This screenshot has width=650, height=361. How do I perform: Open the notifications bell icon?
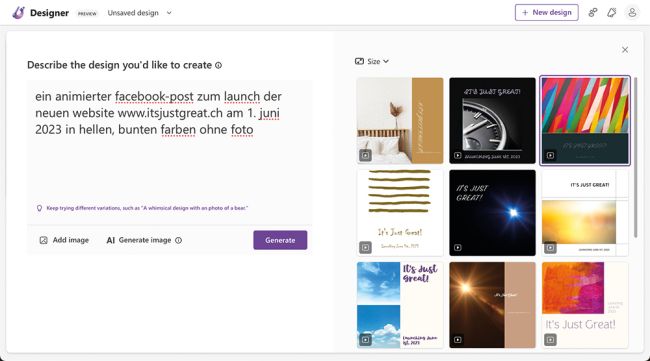[x=612, y=12]
